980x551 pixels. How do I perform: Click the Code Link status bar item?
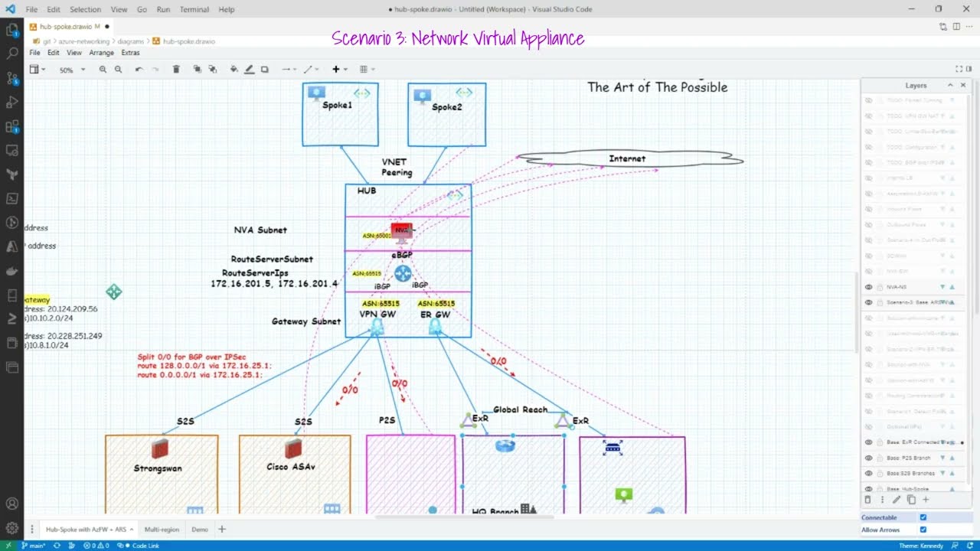point(140,546)
